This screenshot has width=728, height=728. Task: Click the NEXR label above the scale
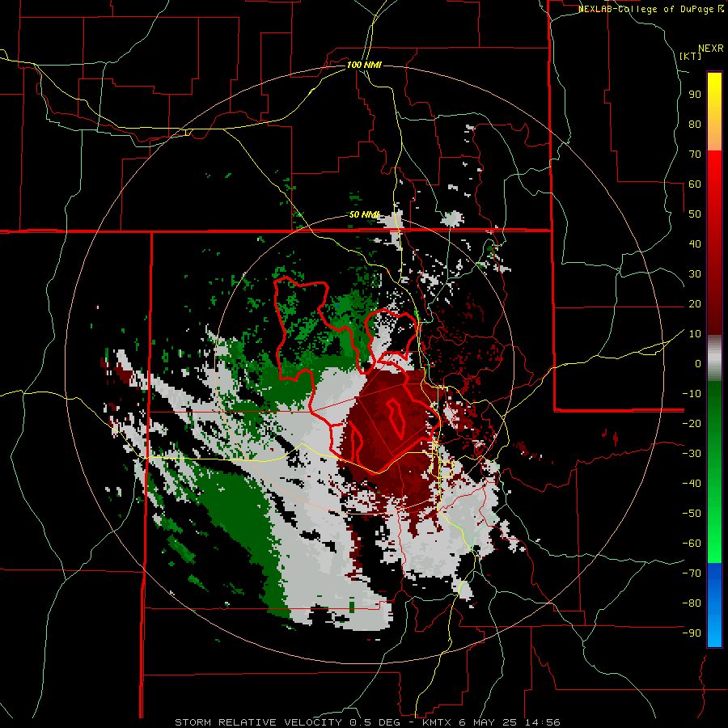(710, 49)
